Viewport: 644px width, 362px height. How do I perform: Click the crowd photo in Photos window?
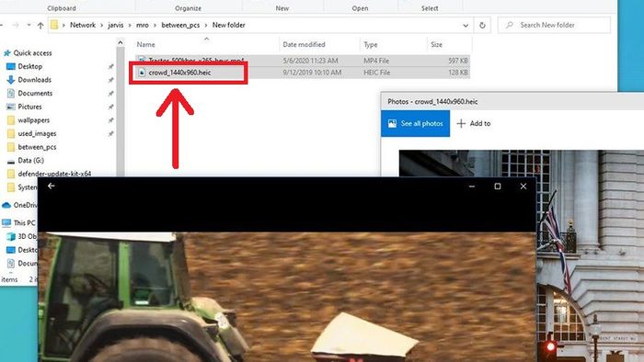(x=591, y=255)
